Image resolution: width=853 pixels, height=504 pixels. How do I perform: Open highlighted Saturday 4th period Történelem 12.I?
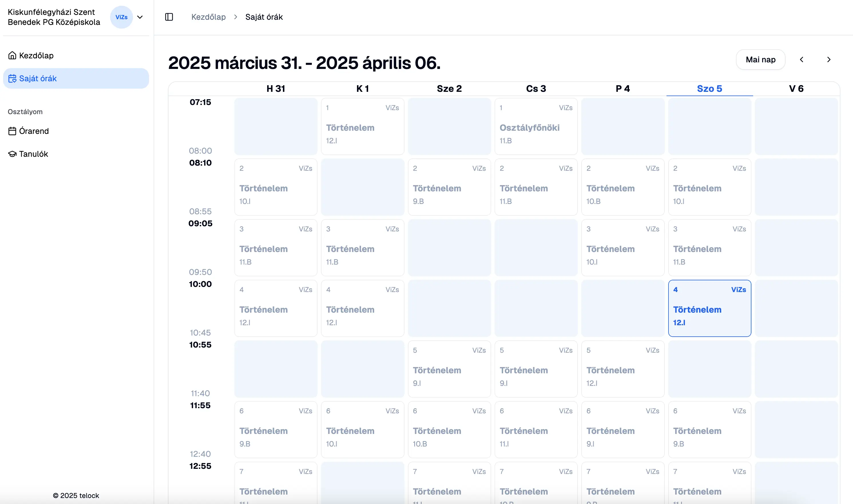[709, 308]
